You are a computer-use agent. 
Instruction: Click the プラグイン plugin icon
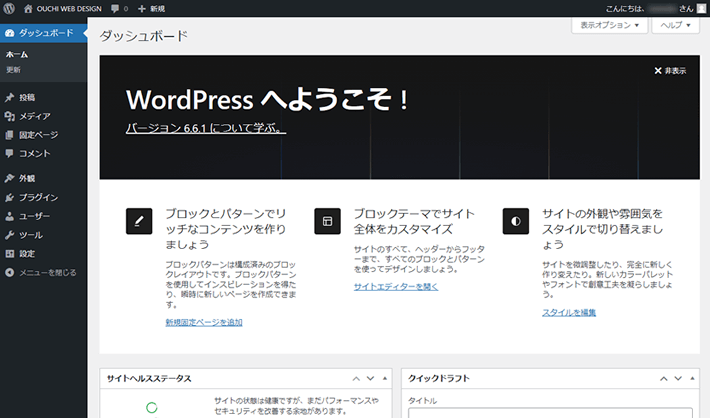pos(10,197)
